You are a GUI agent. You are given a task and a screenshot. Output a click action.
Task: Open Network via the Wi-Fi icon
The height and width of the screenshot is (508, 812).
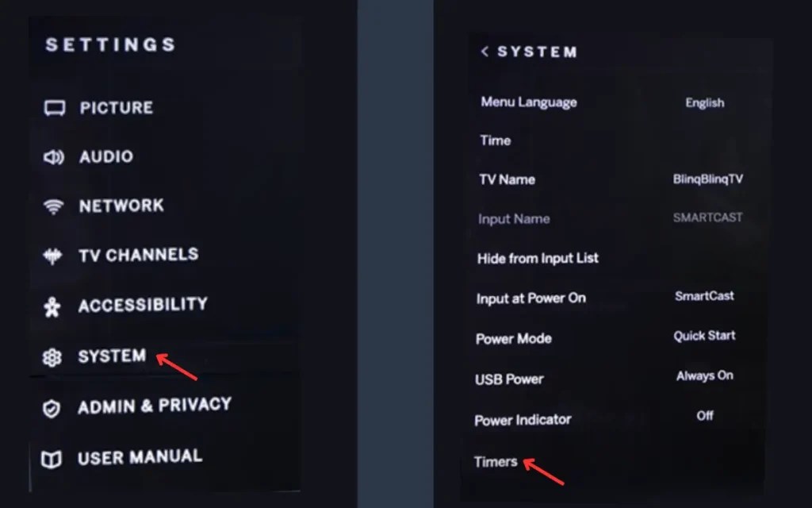53,206
